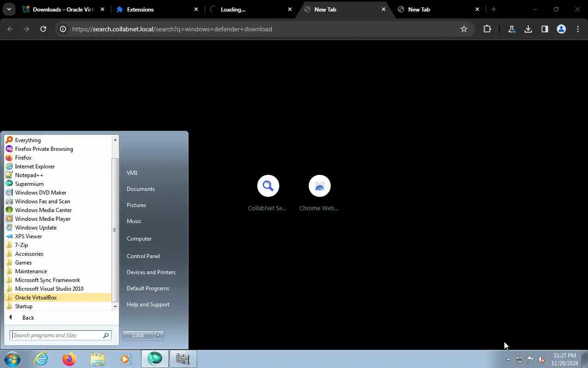Open Windows DVD Maker
The width and height of the screenshot is (588, 368).
tap(58, 193)
